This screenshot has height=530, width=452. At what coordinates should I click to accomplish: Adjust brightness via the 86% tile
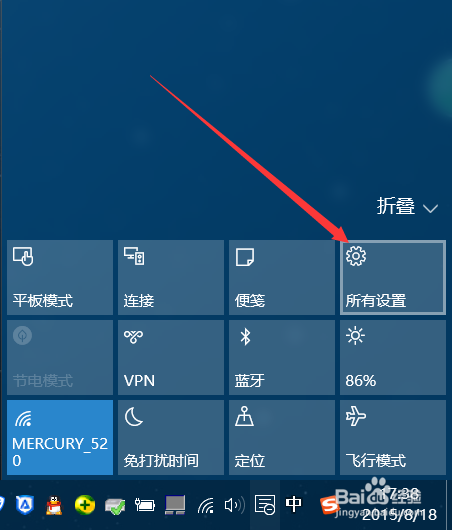393,357
